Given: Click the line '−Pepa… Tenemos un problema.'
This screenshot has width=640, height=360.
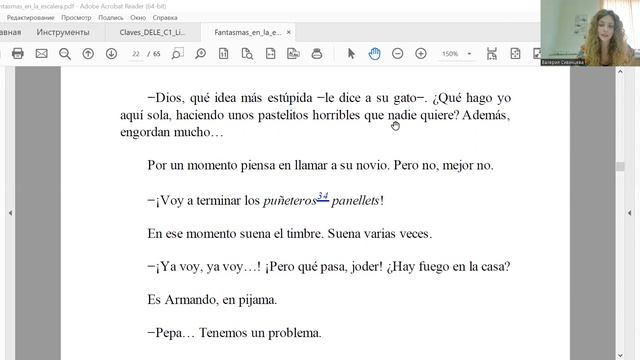Looking at the screenshot, I should coord(235,333).
